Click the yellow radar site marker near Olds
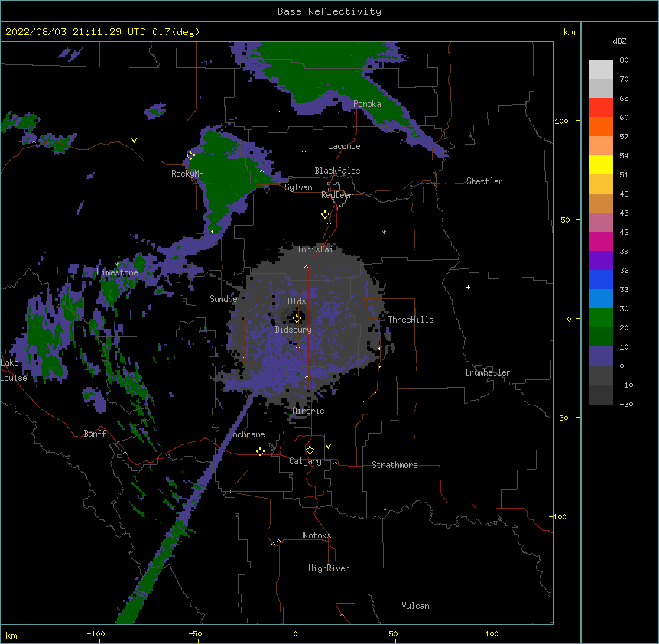This screenshot has width=659, height=644. (297, 318)
